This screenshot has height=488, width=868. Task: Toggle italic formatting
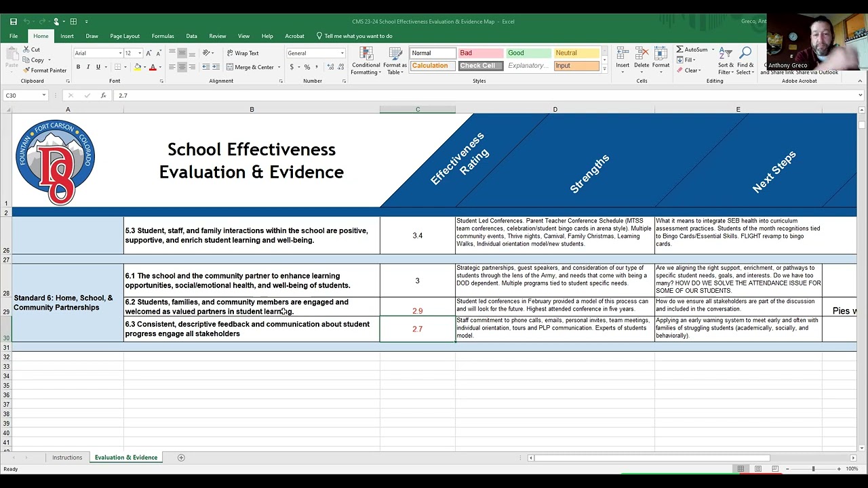click(x=88, y=67)
